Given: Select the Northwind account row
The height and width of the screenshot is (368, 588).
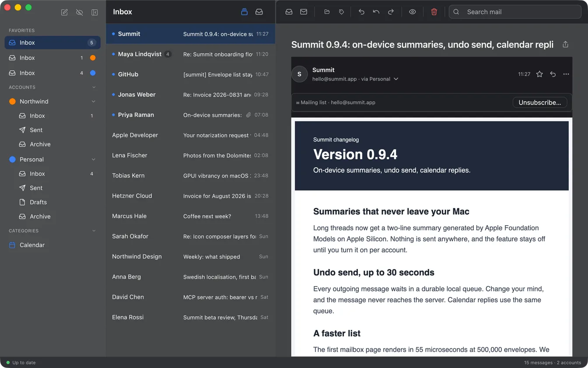Looking at the screenshot, I should 52,101.
